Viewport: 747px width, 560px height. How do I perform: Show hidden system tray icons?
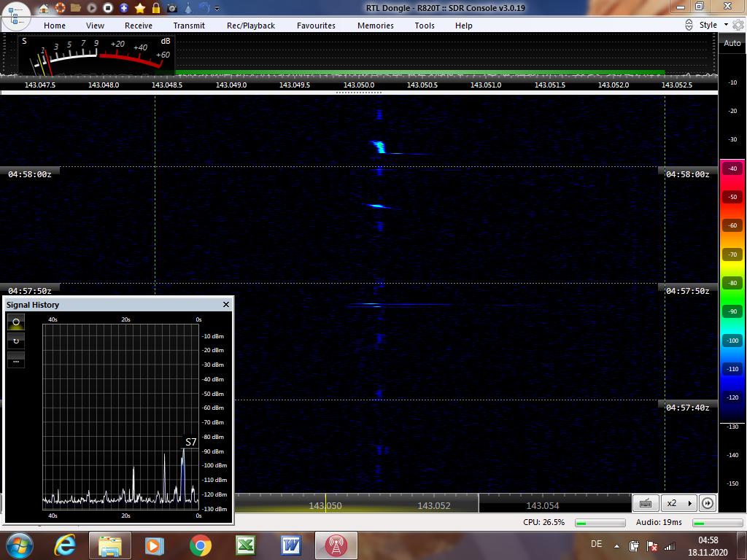(616, 546)
